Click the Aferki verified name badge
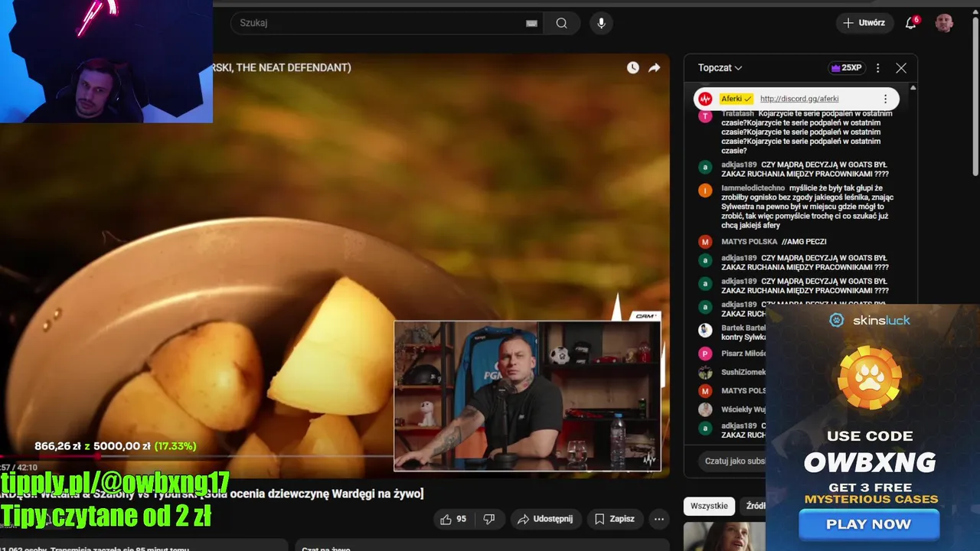Image resolution: width=980 pixels, height=551 pixels. click(x=736, y=99)
